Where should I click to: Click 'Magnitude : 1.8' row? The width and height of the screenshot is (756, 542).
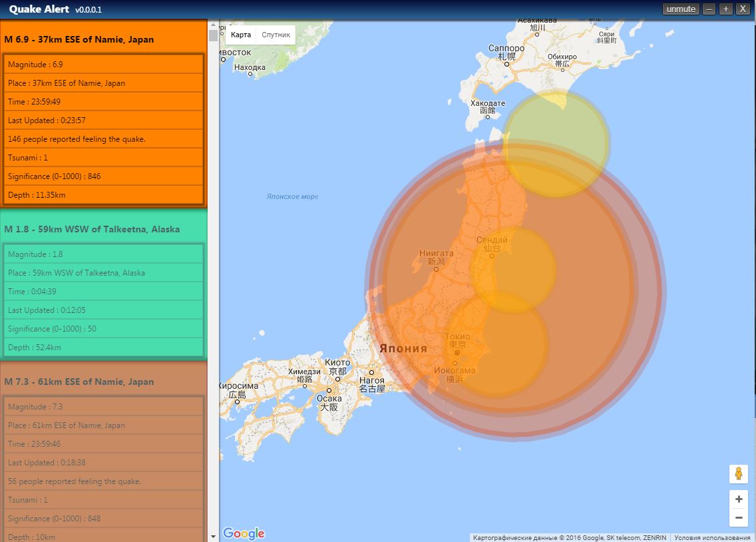103,254
